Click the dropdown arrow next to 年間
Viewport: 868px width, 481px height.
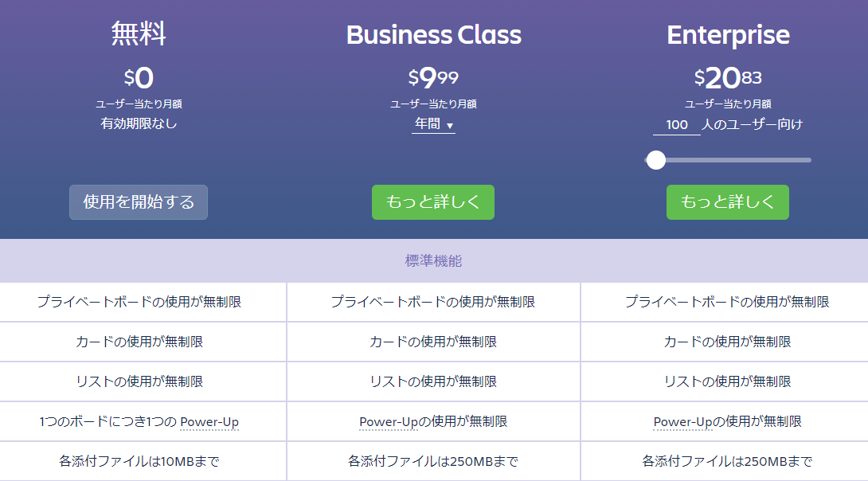[449, 126]
